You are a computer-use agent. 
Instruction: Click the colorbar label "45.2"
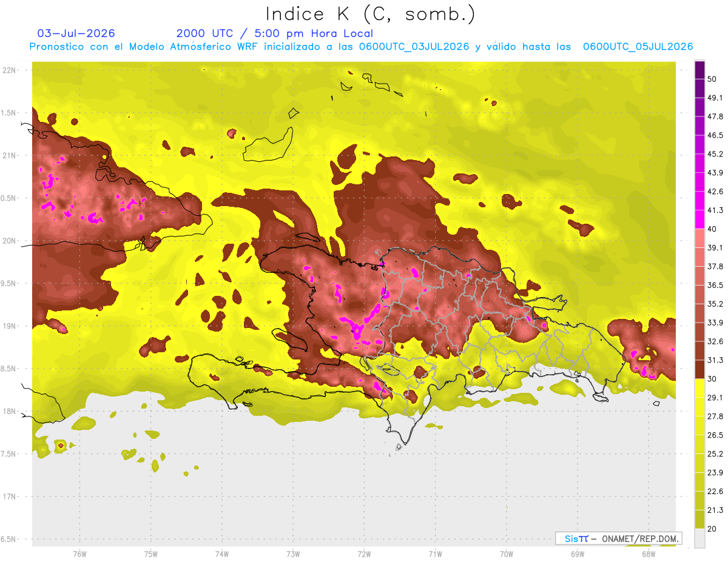tap(715, 154)
